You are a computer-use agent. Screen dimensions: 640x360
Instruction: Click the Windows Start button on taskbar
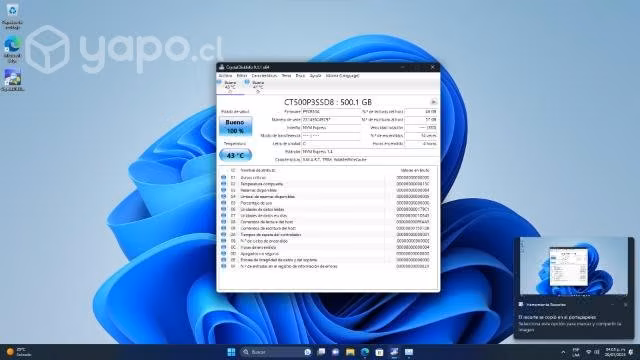[231, 352]
